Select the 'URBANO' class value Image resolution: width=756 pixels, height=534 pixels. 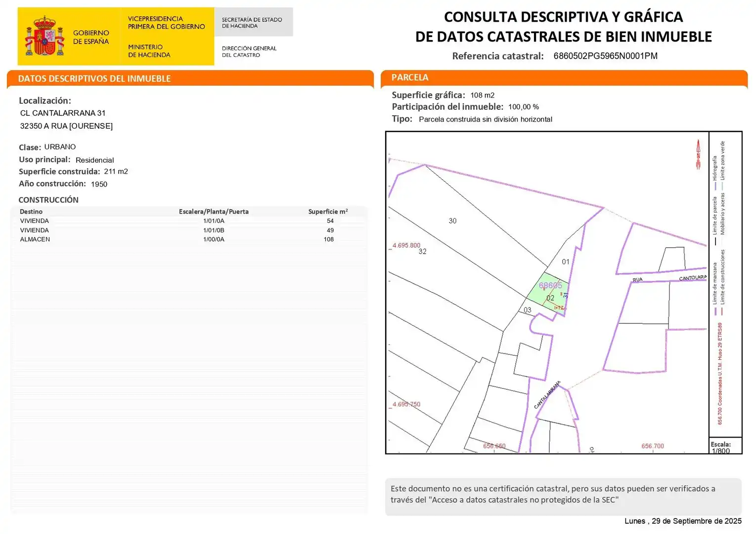pos(60,147)
